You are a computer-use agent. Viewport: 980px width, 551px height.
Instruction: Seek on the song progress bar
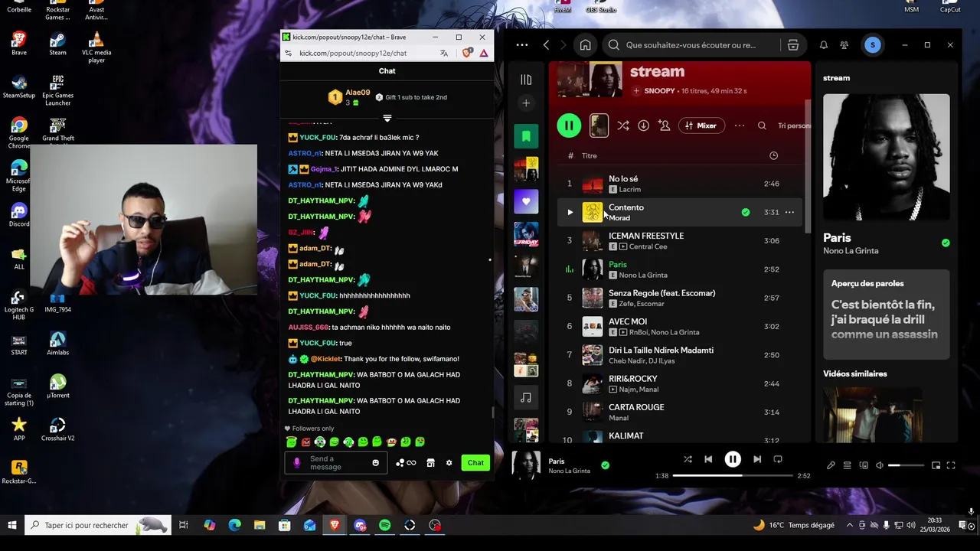[x=733, y=476]
